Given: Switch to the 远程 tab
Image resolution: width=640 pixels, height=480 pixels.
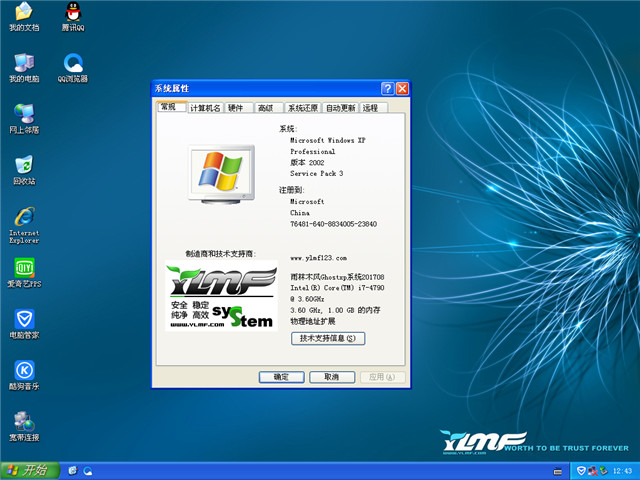Looking at the screenshot, I should pos(371,108).
